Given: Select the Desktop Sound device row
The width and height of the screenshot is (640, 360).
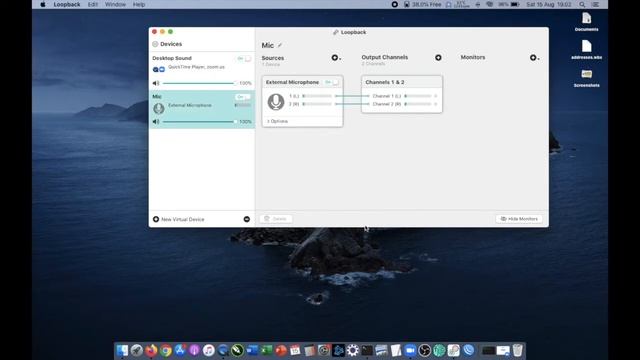Looking at the screenshot, I should tap(202, 71).
